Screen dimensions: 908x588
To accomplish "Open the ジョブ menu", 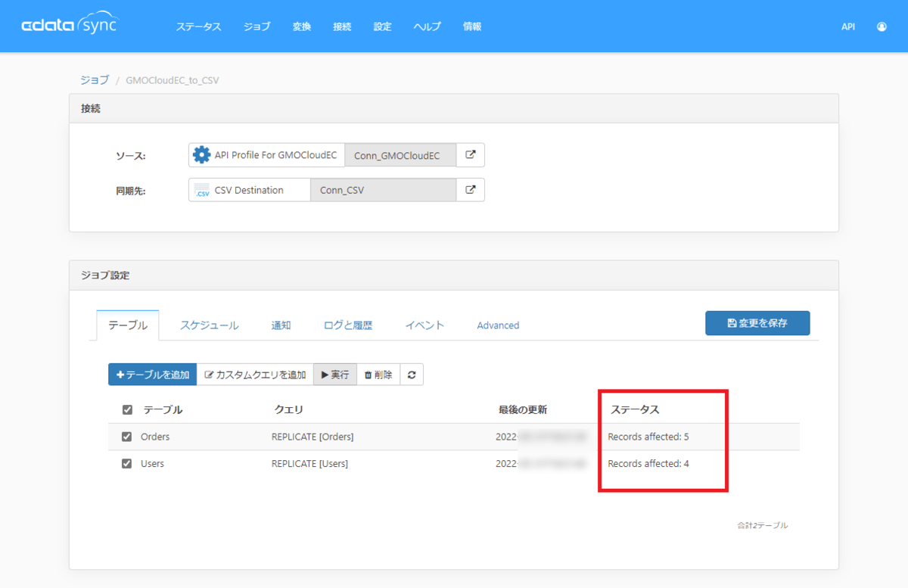I will tap(257, 26).
